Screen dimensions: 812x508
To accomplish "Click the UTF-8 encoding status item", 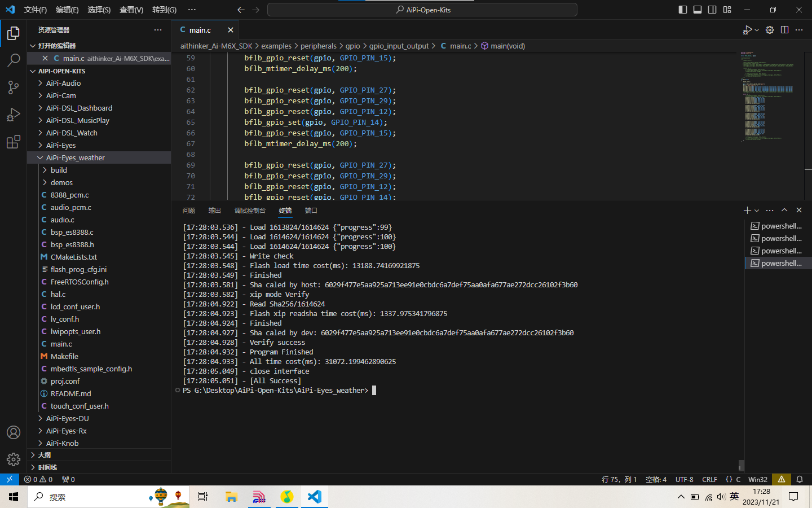I will coord(685,479).
